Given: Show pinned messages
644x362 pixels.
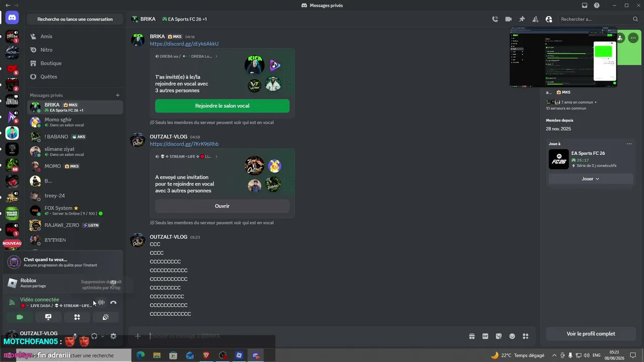Looking at the screenshot, I should (x=522, y=19).
